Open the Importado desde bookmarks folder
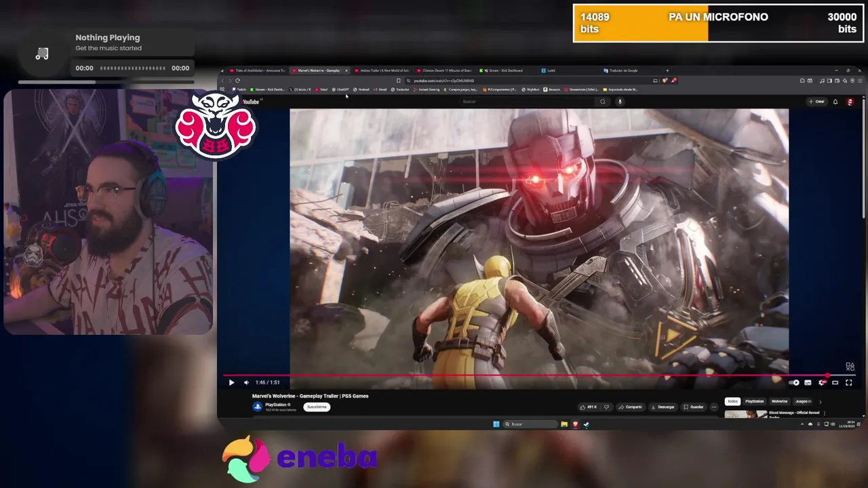The width and height of the screenshot is (868, 488). point(620,89)
